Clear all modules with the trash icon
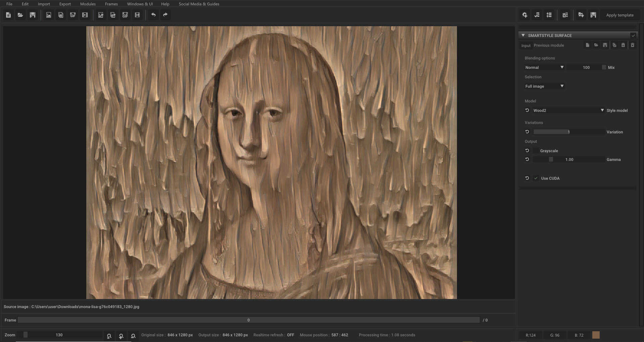The image size is (644, 342). tap(565, 15)
